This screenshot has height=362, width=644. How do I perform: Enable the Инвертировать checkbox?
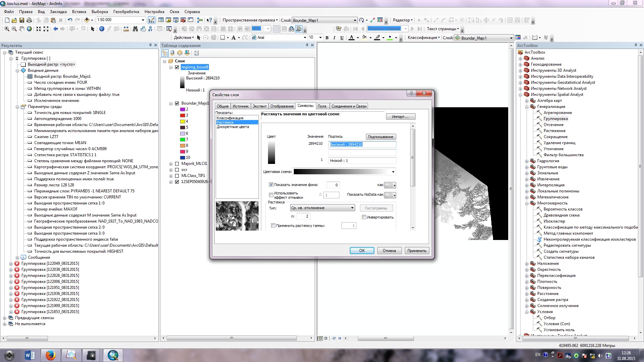(x=364, y=217)
